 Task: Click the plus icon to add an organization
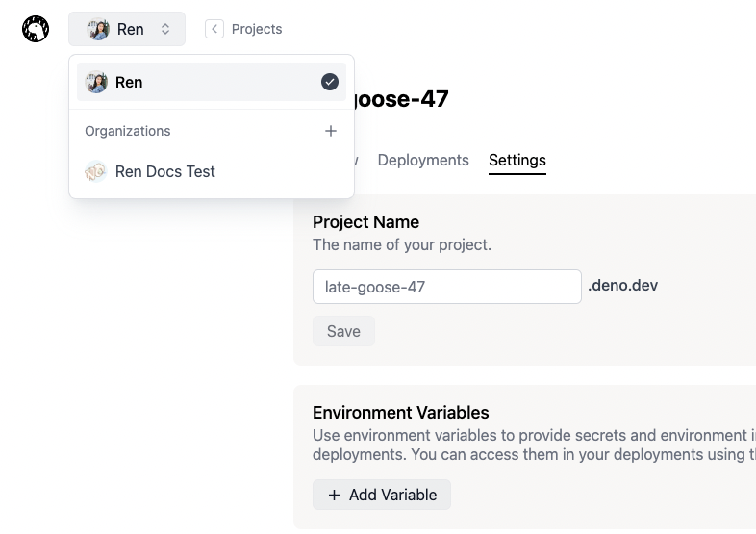[330, 131]
